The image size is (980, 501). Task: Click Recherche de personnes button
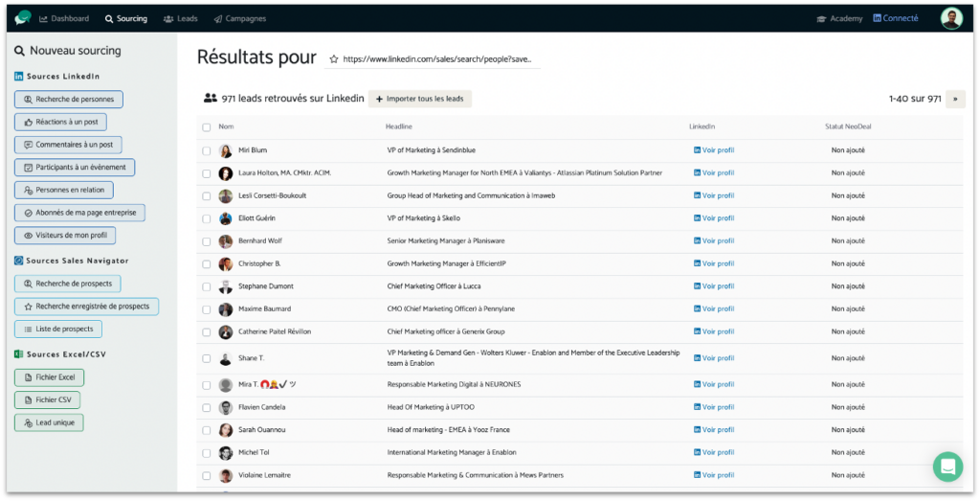(69, 100)
